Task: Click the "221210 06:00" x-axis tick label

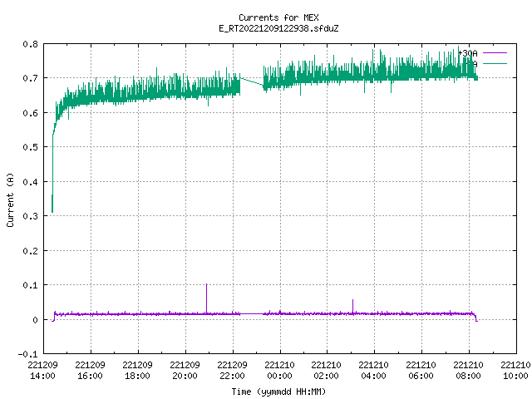Action: click(421, 371)
